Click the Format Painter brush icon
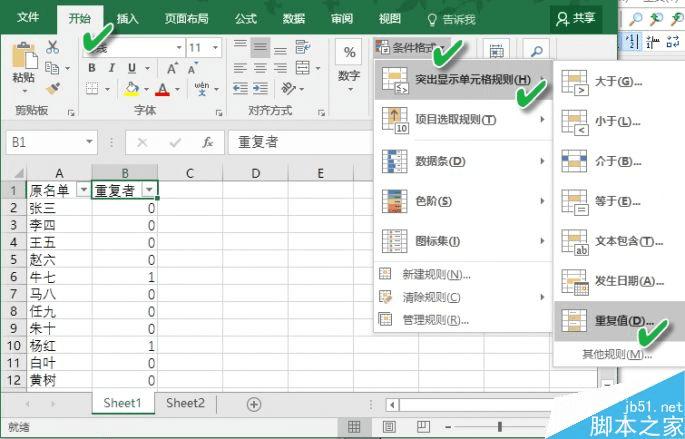The width and height of the screenshot is (685, 439). point(52,89)
